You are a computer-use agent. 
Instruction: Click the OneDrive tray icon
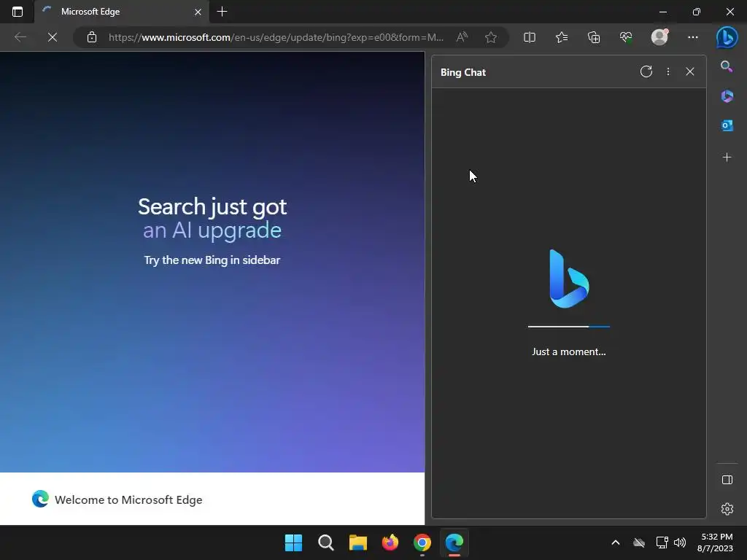(x=639, y=542)
